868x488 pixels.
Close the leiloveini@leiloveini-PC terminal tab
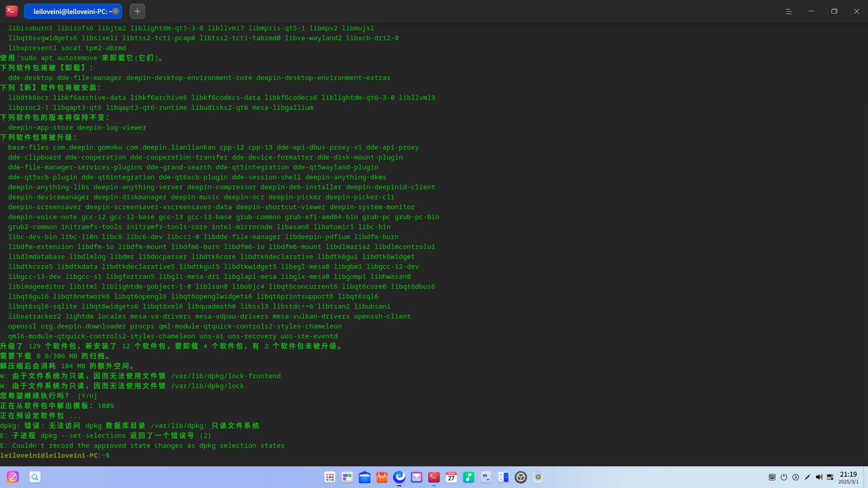[x=116, y=11]
